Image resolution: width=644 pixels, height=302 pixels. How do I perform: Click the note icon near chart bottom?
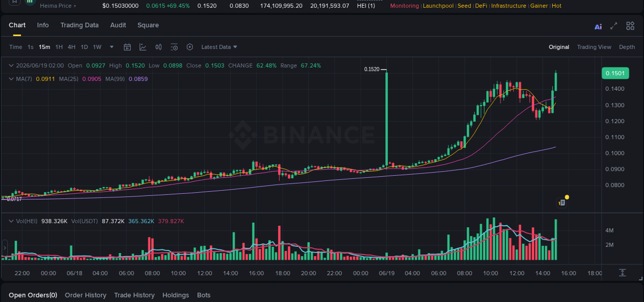click(x=562, y=203)
